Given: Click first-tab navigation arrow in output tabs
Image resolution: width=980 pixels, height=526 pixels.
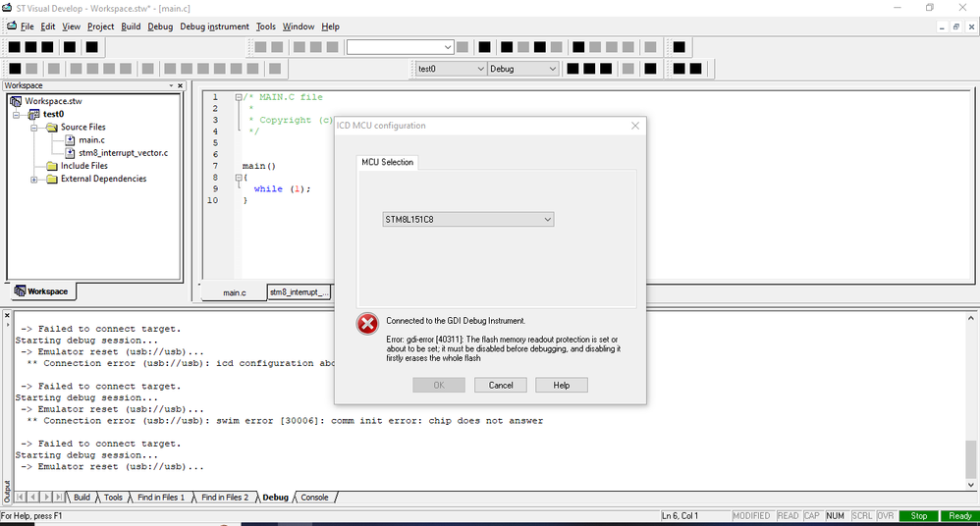Looking at the screenshot, I should [20, 497].
